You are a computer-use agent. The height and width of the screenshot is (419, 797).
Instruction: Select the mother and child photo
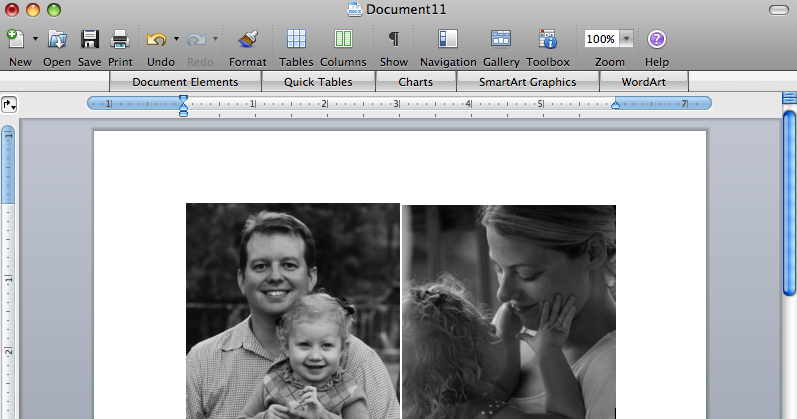point(509,312)
